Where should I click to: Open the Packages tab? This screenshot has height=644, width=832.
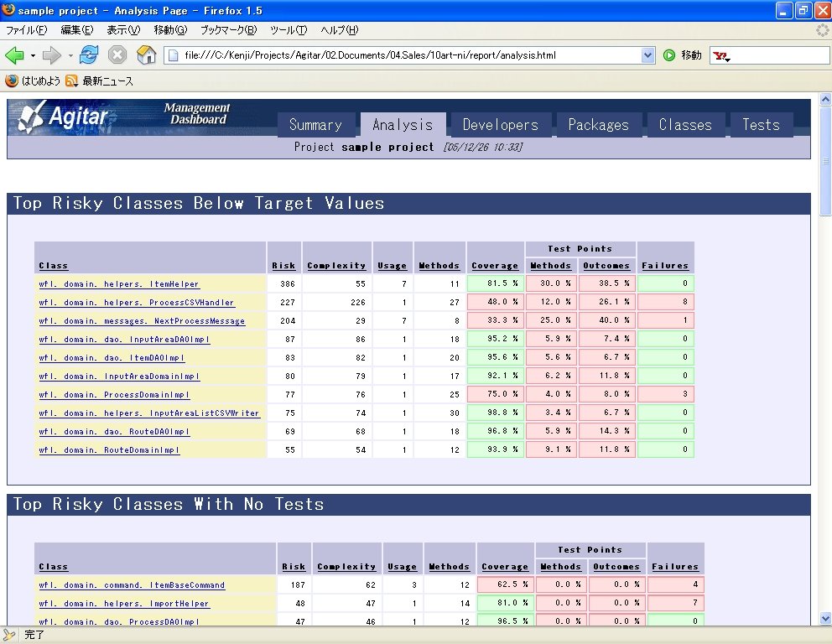pos(598,125)
